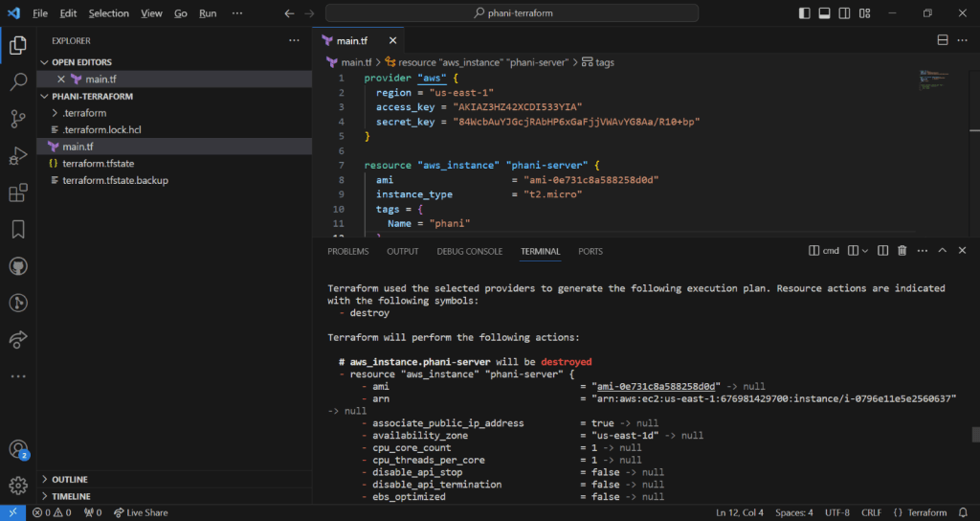
Task: Toggle the secondary side bar layout button
Action: 844,13
